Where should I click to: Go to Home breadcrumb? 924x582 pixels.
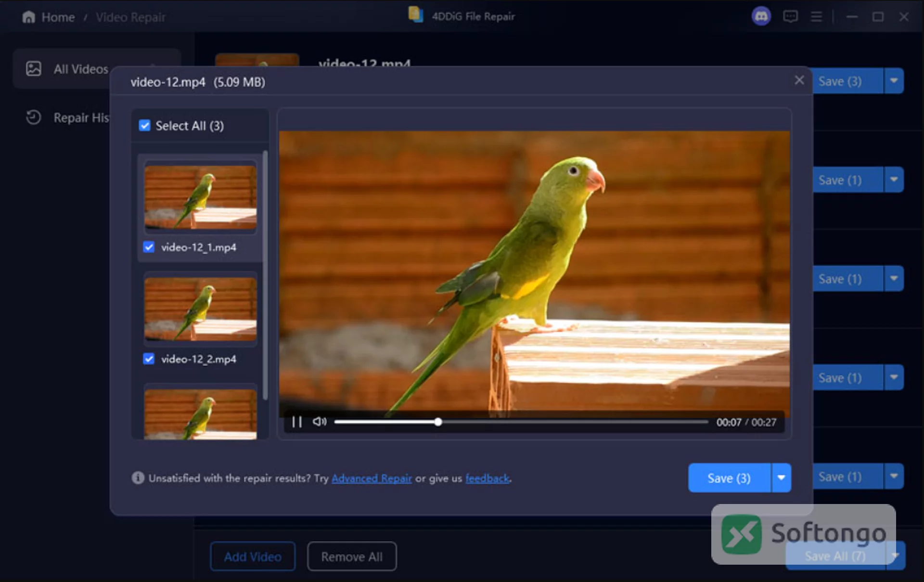58,17
